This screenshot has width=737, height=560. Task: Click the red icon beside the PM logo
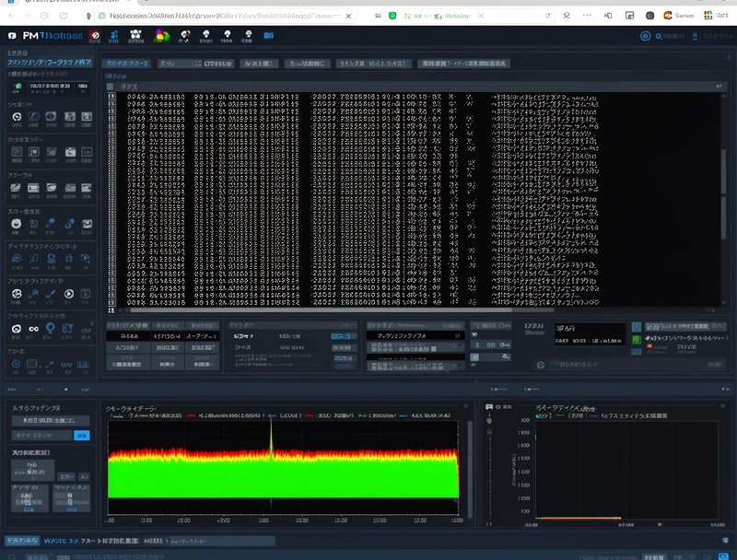(93, 35)
